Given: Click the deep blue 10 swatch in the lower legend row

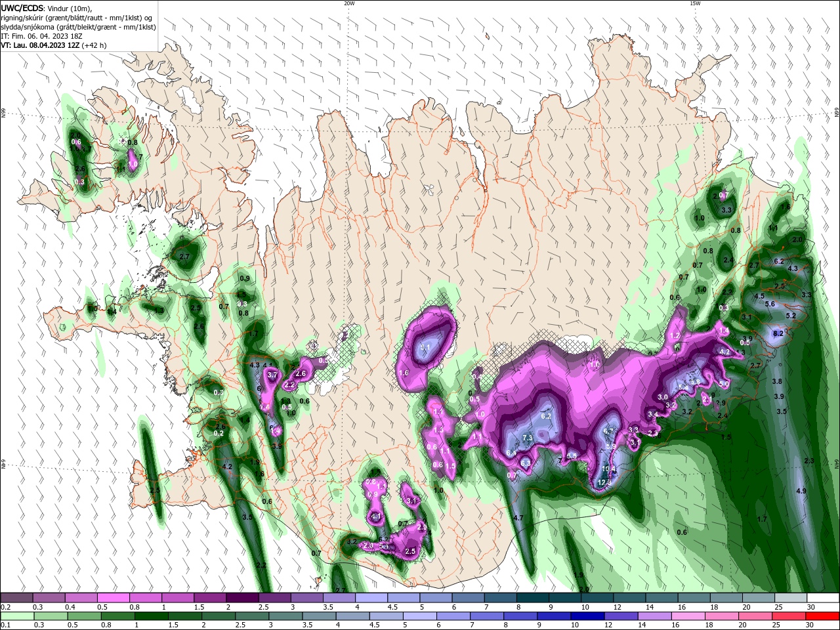Looking at the screenshot, I should 588,616.
